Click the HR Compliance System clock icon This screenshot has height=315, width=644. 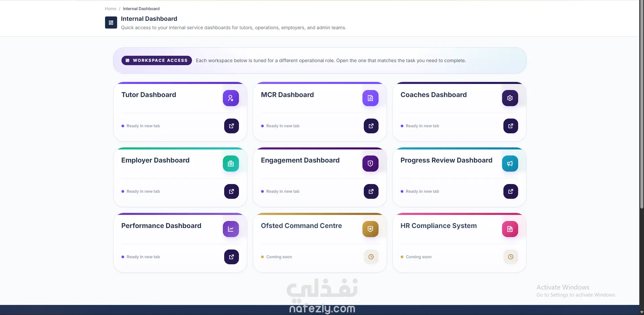click(x=511, y=257)
